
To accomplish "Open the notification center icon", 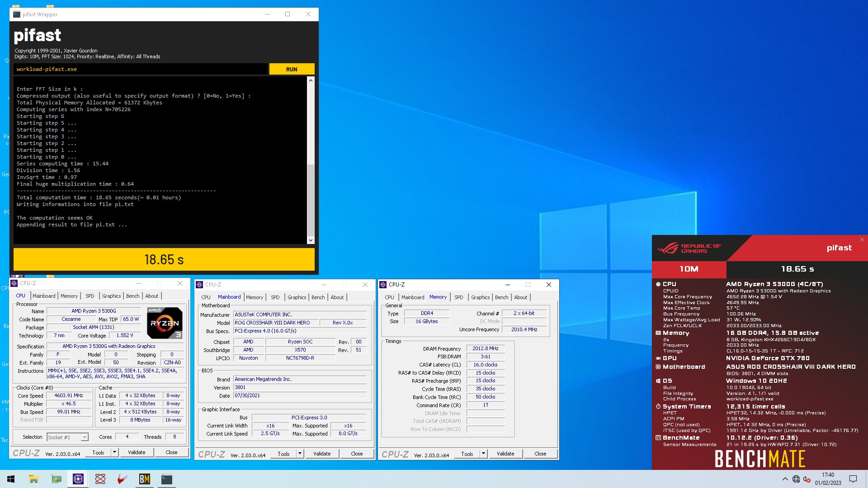I will 853,479.
